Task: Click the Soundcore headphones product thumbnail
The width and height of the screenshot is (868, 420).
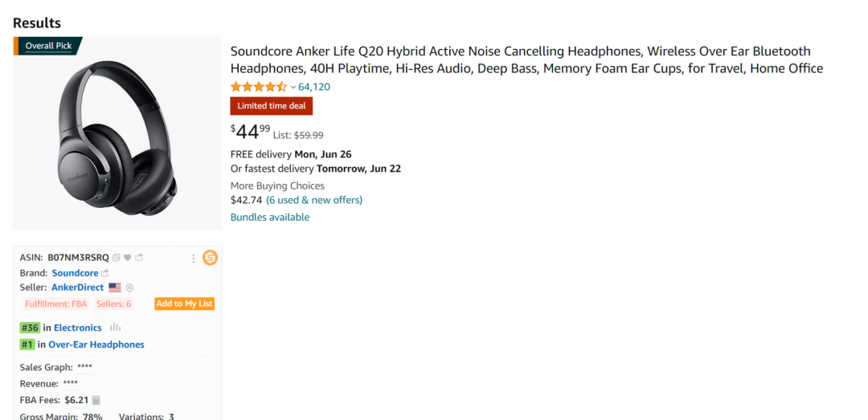Action: pyautogui.click(x=117, y=133)
